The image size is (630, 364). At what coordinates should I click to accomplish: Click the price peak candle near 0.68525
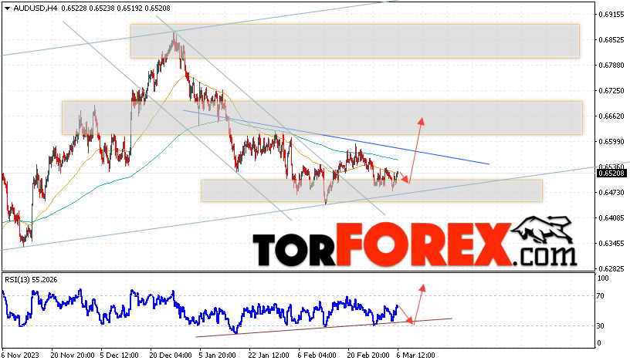click(x=174, y=39)
